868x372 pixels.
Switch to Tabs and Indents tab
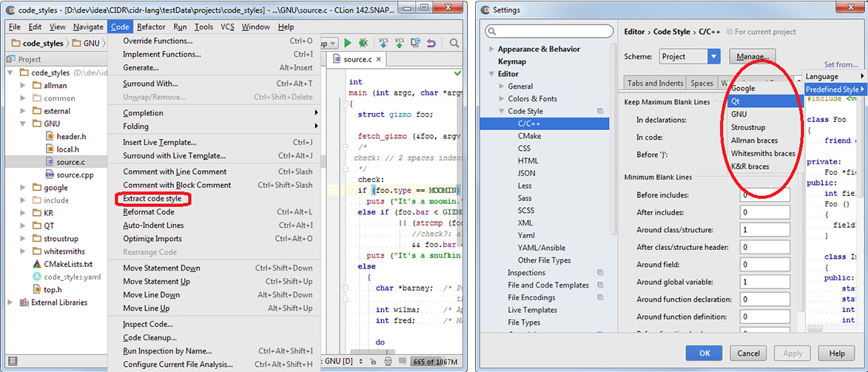[655, 83]
